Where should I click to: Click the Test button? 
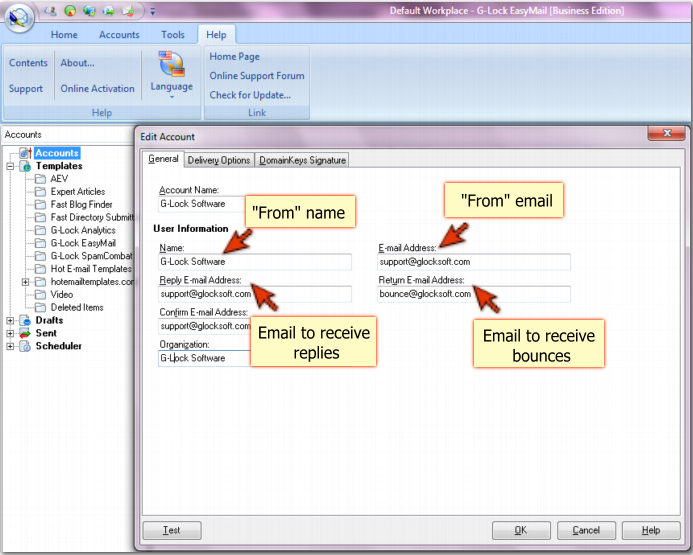click(x=172, y=530)
